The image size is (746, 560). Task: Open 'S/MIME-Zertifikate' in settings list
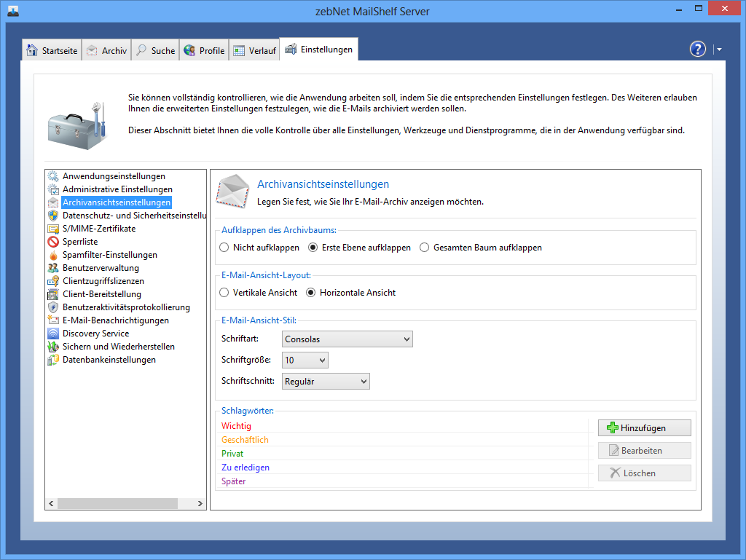pos(99,229)
